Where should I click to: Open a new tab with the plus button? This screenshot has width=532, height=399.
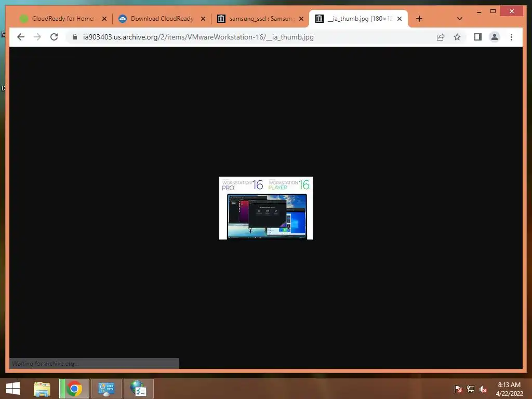point(419,19)
